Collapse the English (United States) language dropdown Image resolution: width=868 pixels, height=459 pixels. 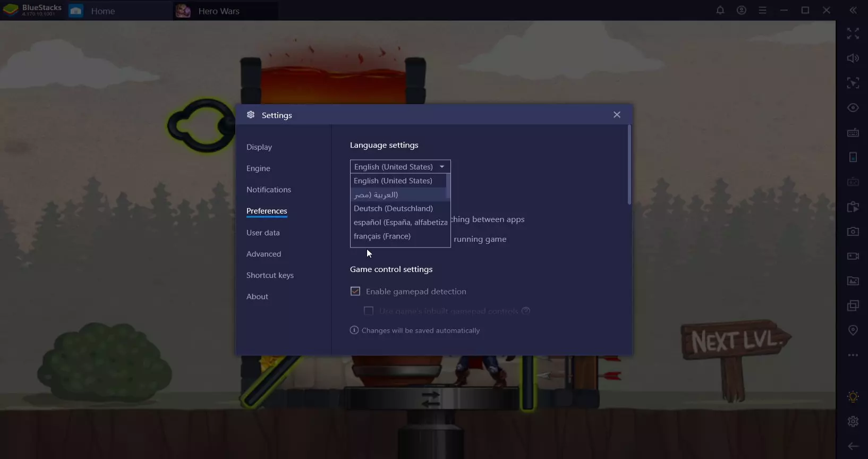pos(400,167)
